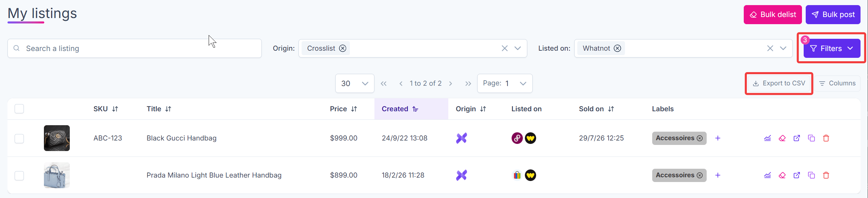Click Prada Milano Light Blue Leather Handbag title
The height and width of the screenshot is (198, 868).
pyautogui.click(x=214, y=175)
